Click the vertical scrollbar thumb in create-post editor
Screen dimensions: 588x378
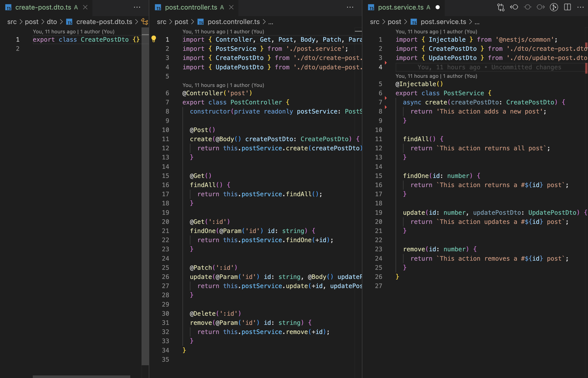point(145,196)
